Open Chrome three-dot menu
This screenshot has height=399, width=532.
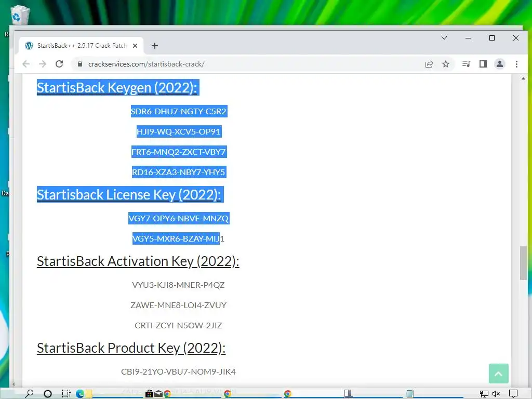(x=516, y=64)
